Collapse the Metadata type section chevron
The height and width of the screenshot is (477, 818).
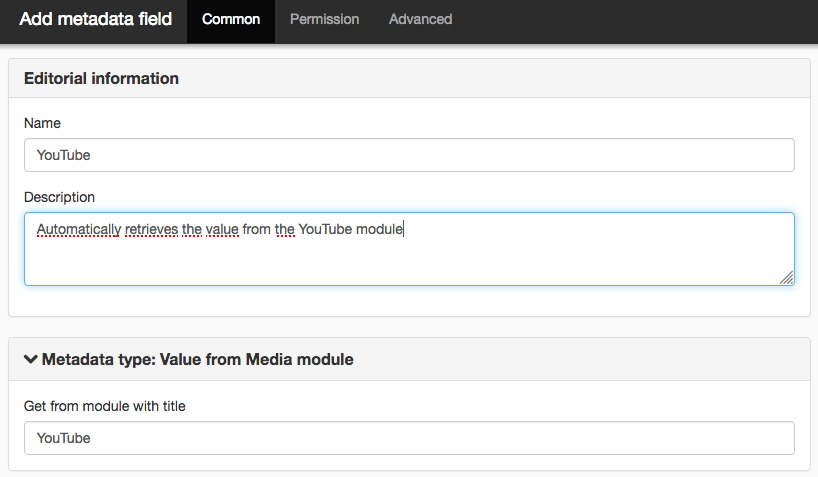coord(31,359)
